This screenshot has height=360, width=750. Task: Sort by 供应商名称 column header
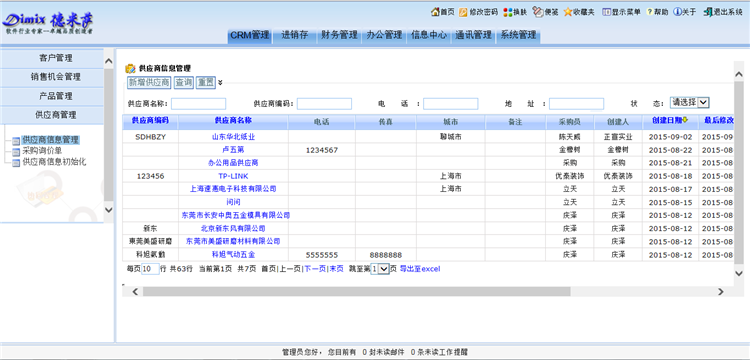pyautogui.click(x=233, y=120)
